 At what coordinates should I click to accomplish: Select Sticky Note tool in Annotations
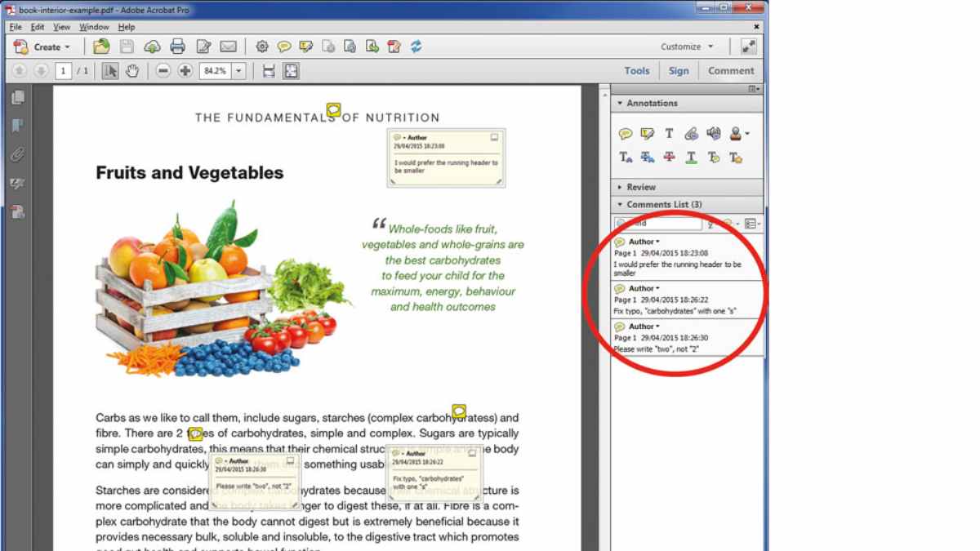pos(626,134)
